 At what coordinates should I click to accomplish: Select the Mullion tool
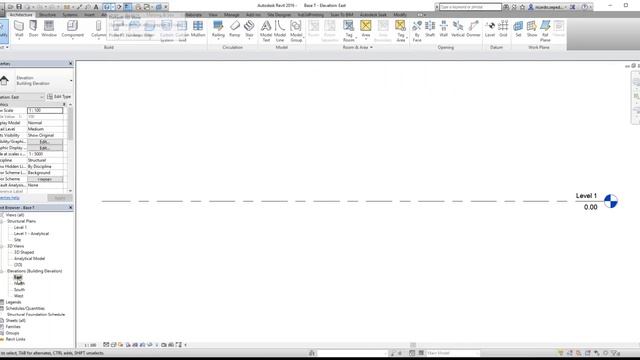pyautogui.click(x=198, y=29)
